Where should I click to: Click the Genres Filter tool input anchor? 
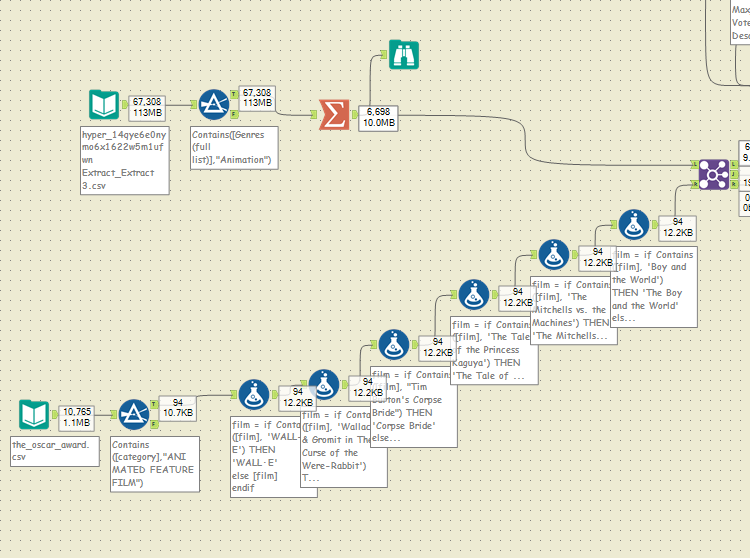point(194,105)
